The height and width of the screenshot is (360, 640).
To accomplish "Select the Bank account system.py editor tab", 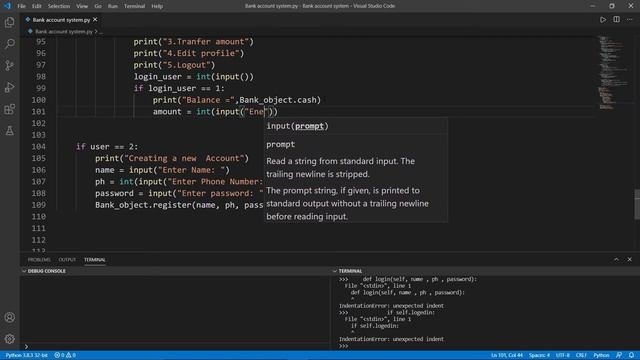I will click(x=61, y=20).
